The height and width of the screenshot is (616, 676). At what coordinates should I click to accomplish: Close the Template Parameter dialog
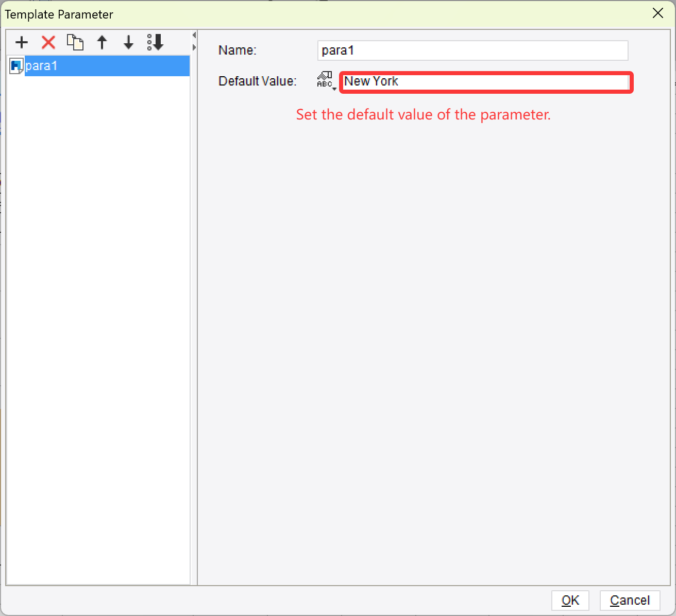point(657,13)
